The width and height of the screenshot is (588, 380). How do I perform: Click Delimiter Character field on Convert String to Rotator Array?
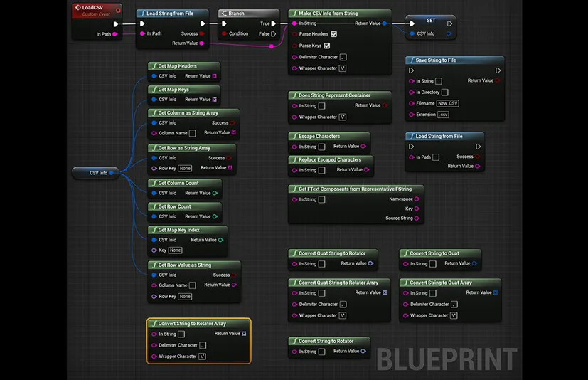(203, 345)
